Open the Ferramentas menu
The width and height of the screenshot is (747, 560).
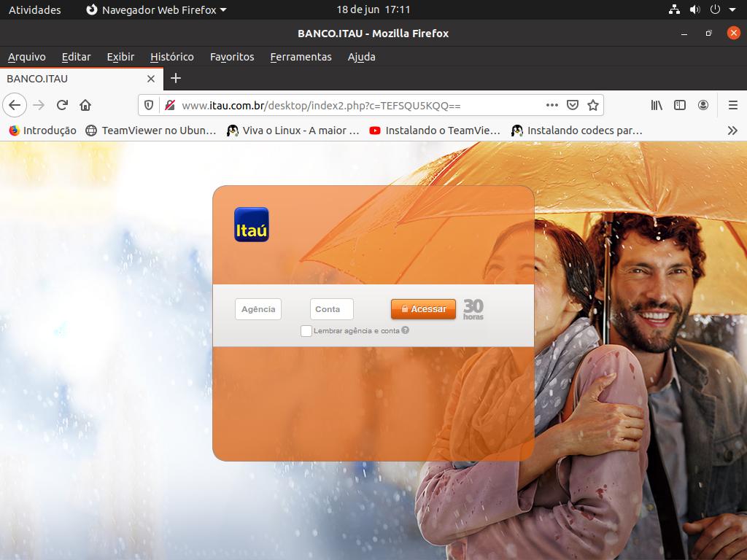pos(301,57)
